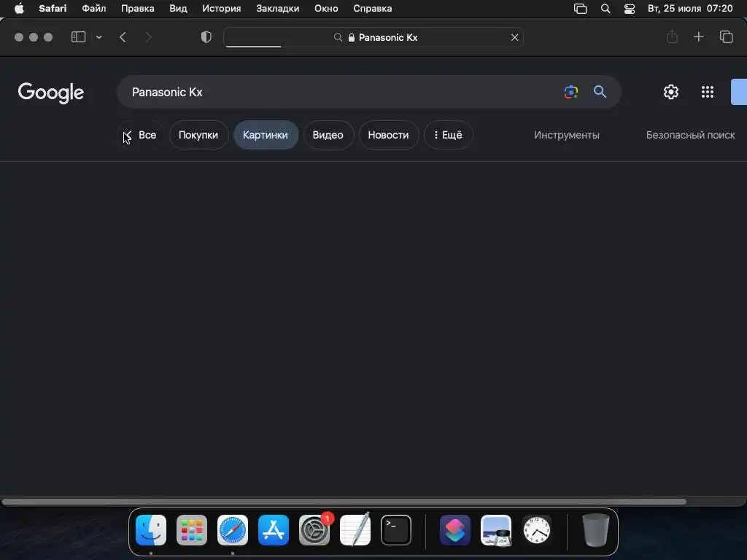Image resolution: width=747 pixels, height=560 pixels.
Task: Show the tab overview
Action: pos(726,36)
